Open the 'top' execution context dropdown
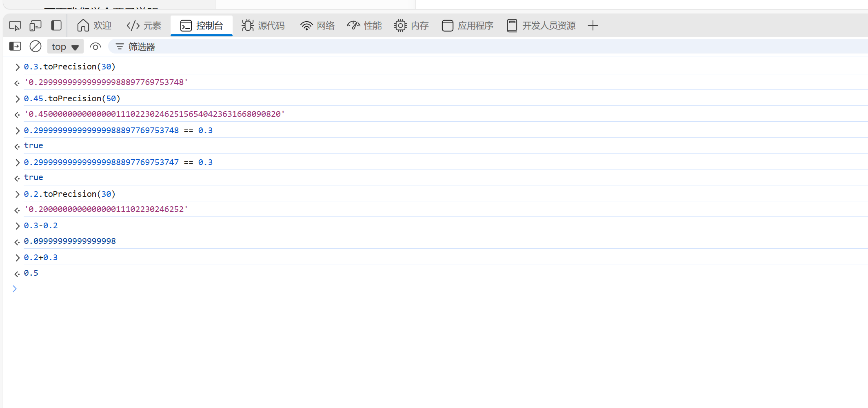This screenshot has height=408, width=868. 65,46
